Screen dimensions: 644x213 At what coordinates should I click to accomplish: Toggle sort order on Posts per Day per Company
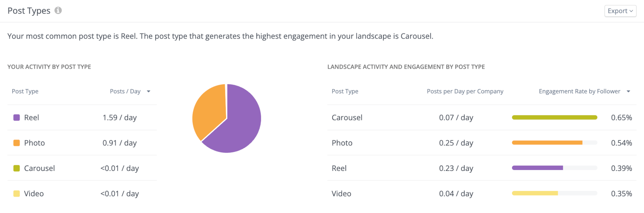pos(465,91)
